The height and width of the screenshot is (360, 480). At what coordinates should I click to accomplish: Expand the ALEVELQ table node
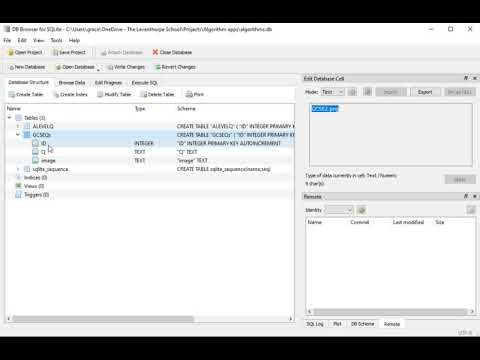18,126
